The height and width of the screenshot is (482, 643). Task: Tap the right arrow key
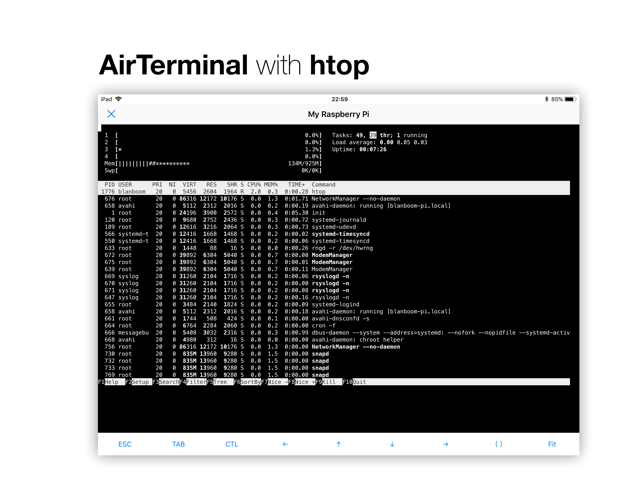tap(445, 444)
